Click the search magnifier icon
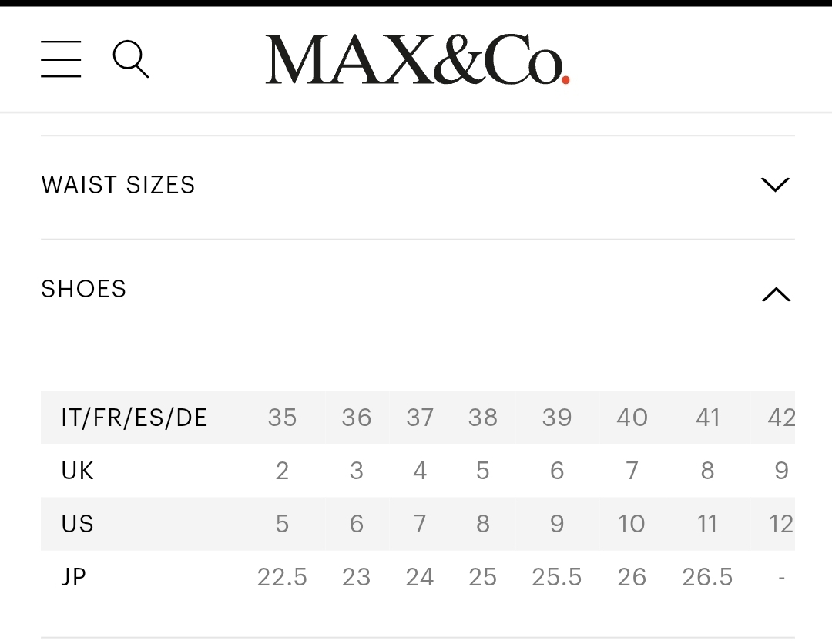832x644 pixels. coord(130,59)
